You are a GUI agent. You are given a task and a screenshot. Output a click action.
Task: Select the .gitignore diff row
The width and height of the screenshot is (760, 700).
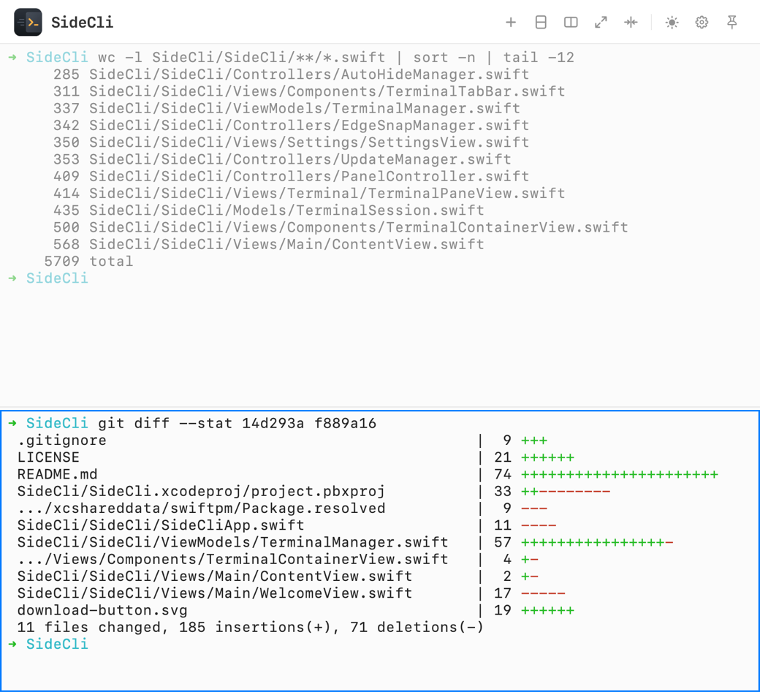[282, 441]
